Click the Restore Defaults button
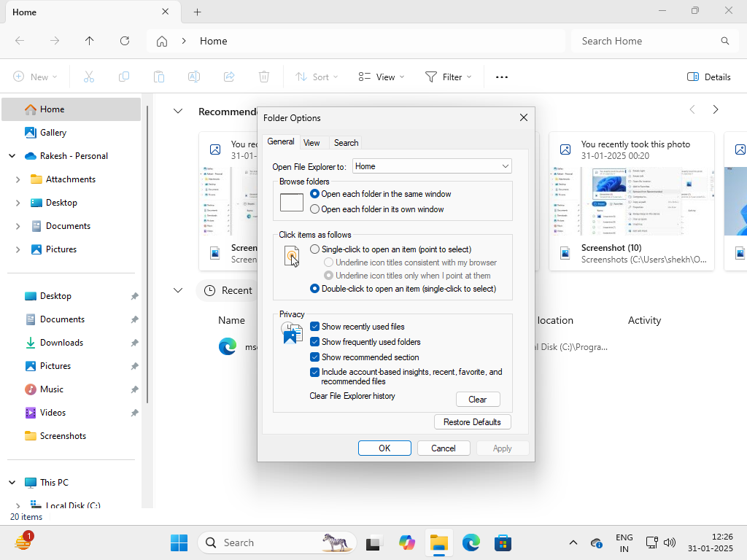The image size is (747, 560). [x=472, y=421]
